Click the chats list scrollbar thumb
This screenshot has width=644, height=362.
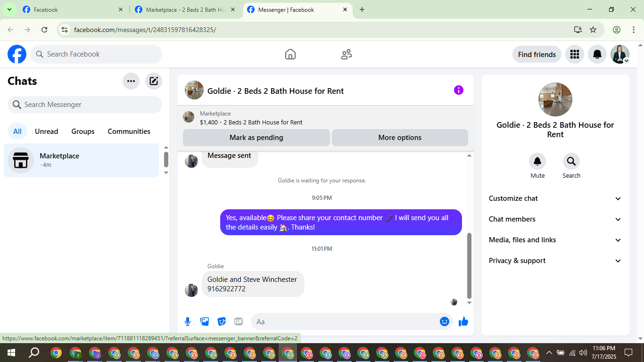tap(166, 159)
